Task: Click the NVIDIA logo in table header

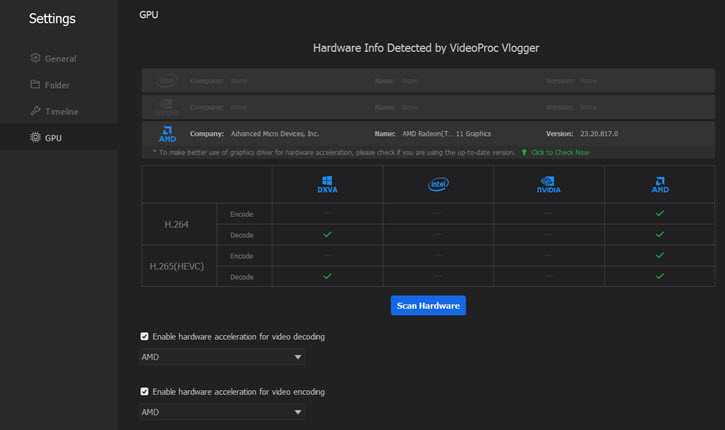Action: (548, 185)
